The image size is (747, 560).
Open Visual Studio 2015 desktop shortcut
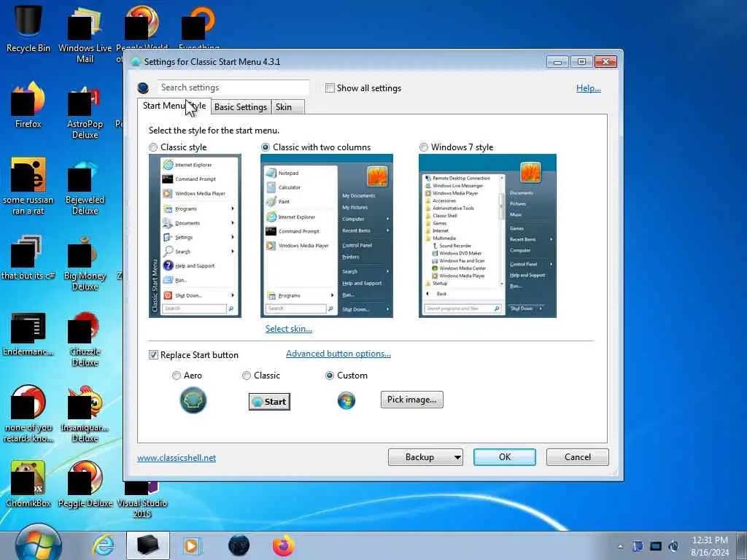(142, 500)
